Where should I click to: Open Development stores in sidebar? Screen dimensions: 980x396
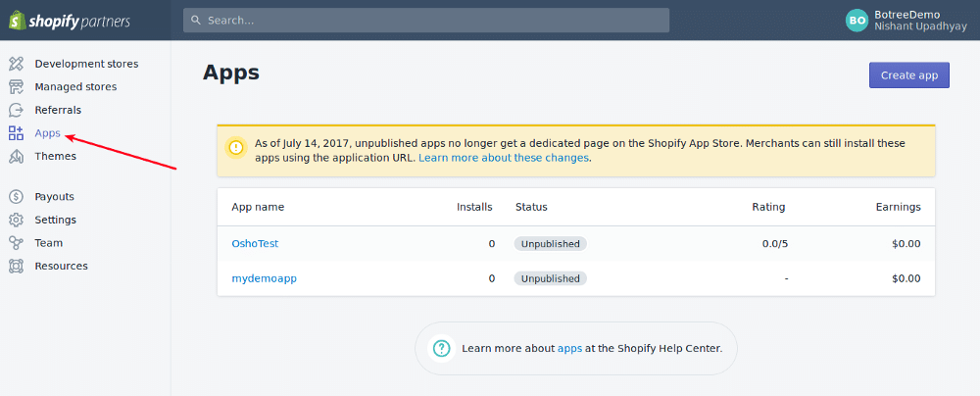click(87, 64)
